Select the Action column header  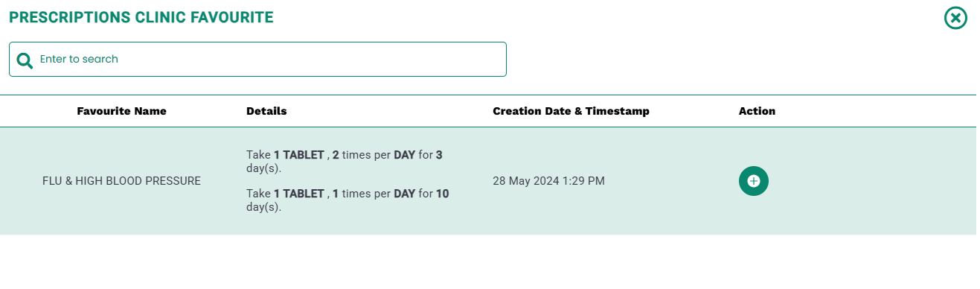[x=757, y=111]
